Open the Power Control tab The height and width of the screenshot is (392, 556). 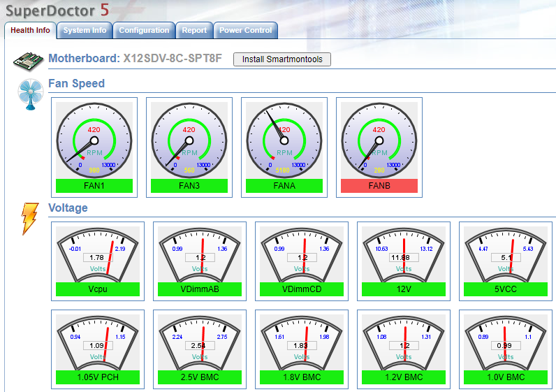(x=245, y=31)
